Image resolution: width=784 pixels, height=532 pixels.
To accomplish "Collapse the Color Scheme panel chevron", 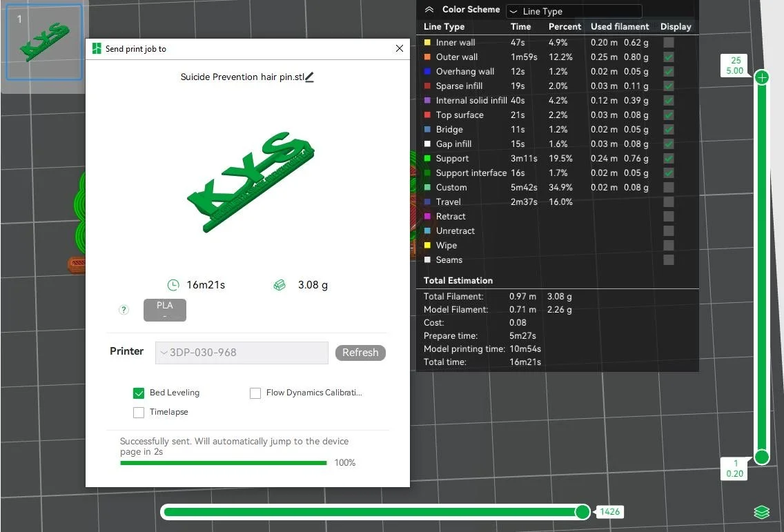I will pos(429,10).
